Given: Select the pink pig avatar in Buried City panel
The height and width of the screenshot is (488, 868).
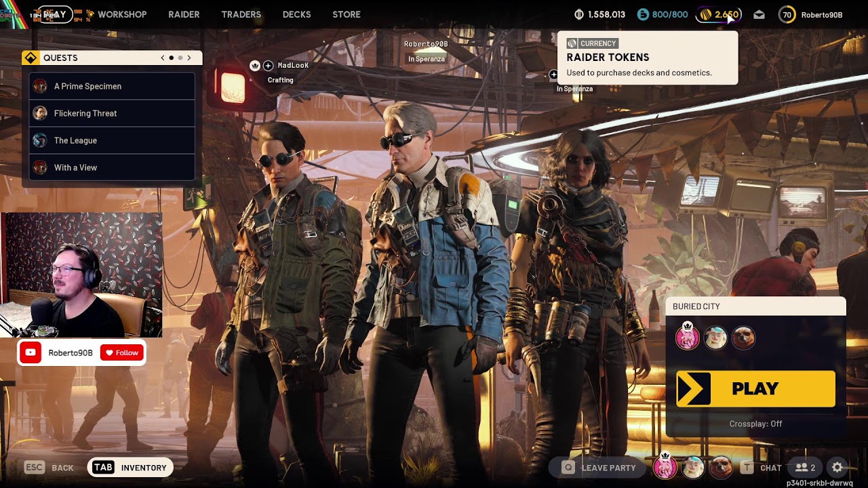Looking at the screenshot, I should (688, 337).
